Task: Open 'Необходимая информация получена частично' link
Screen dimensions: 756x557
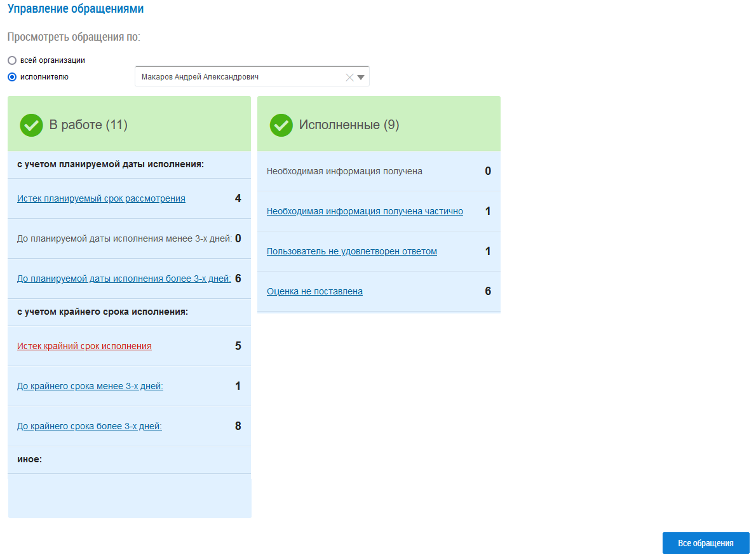Action: click(365, 211)
